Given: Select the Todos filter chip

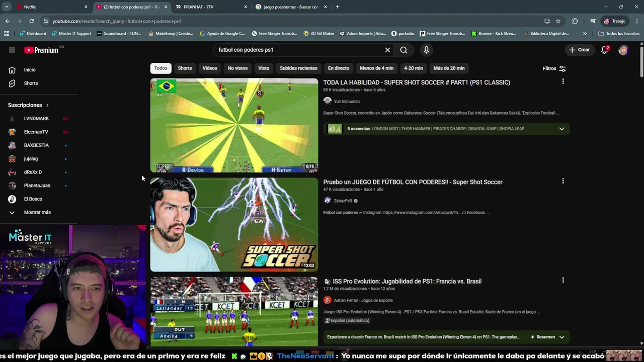Looking at the screenshot, I should pos(160,68).
